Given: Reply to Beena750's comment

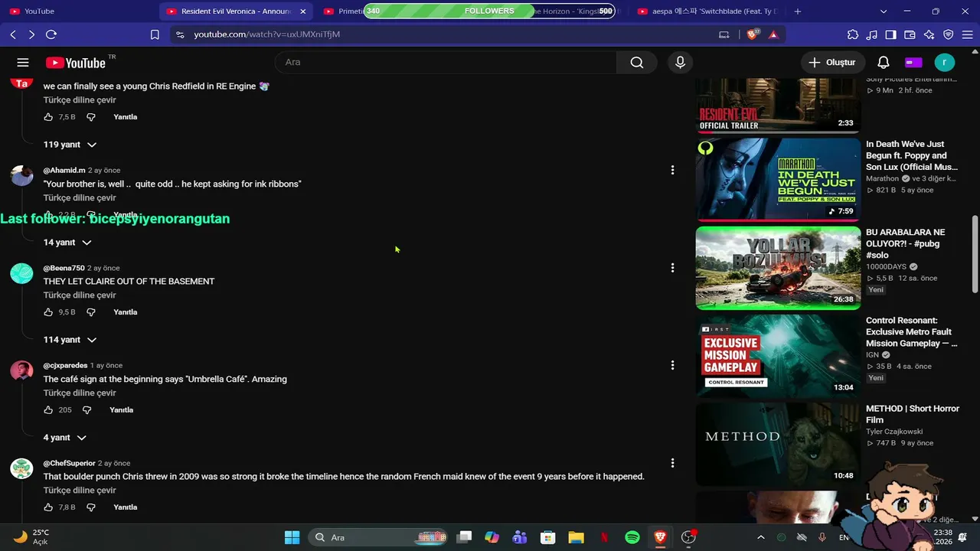Looking at the screenshot, I should (x=126, y=312).
